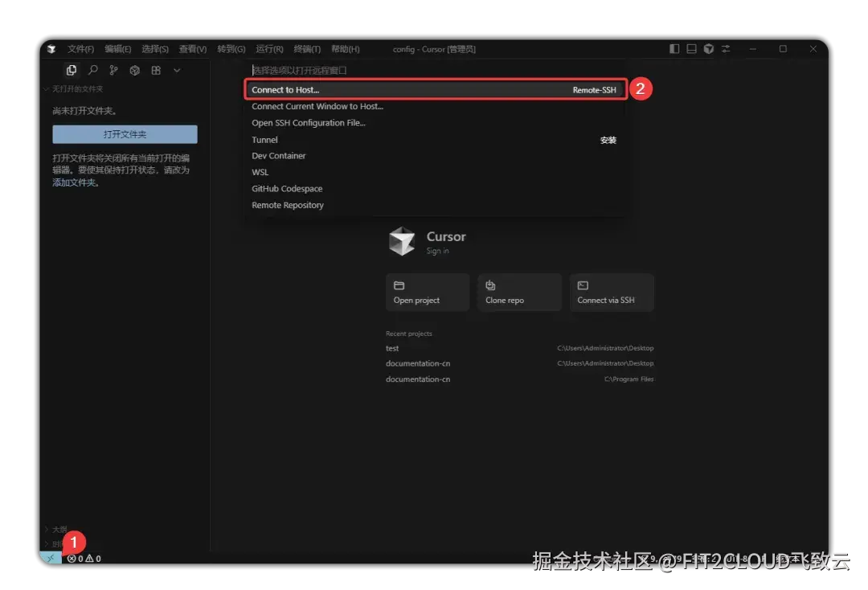Click the Cursor logo in title bar
Screen dimensions: 868x590
[x=51, y=49]
